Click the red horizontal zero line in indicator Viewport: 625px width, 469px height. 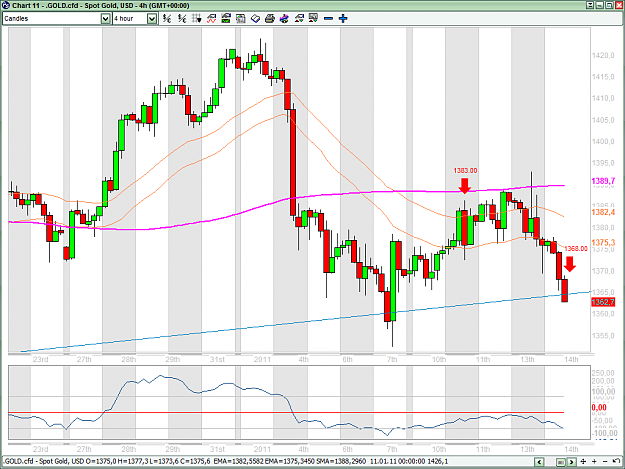(x=286, y=412)
